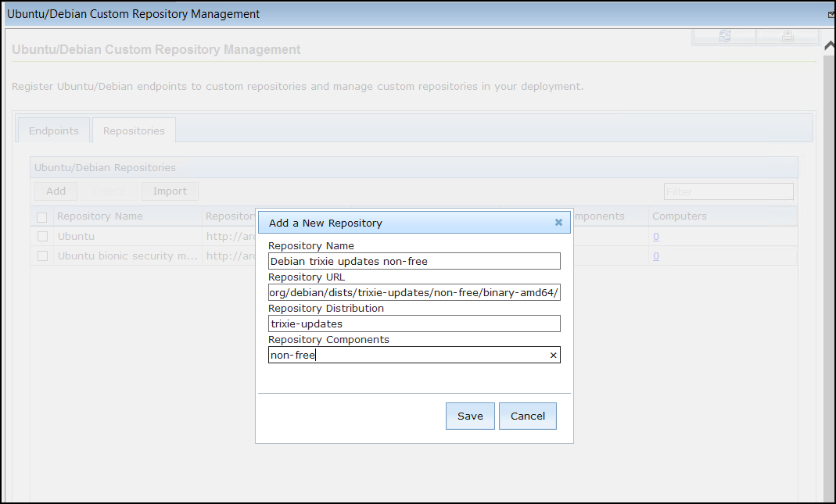Click the refresh icon in the top toolbar
The height and width of the screenshot is (504, 836).
pos(725,36)
